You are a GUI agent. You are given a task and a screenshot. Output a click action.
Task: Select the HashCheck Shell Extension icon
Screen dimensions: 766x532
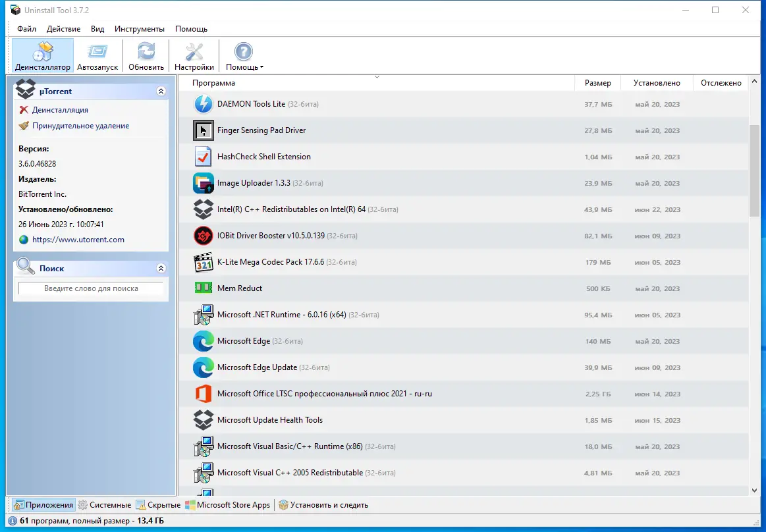[204, 157]
